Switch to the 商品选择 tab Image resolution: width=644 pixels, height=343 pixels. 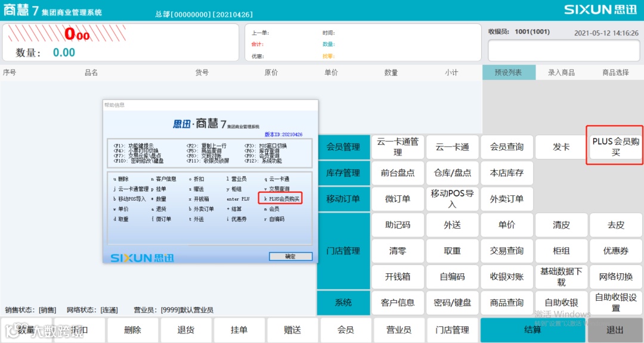(615, 72)
